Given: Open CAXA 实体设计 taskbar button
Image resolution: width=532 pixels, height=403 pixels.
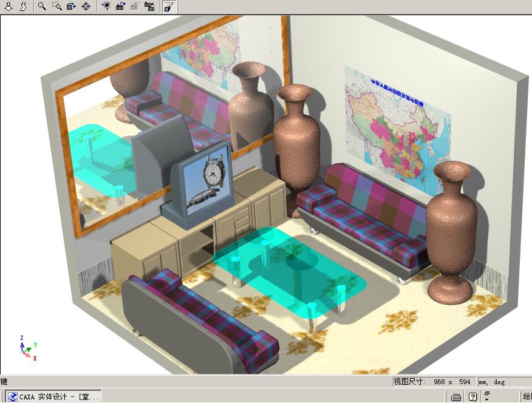Looking at the screenshot, I should click(x=53, y=396).
